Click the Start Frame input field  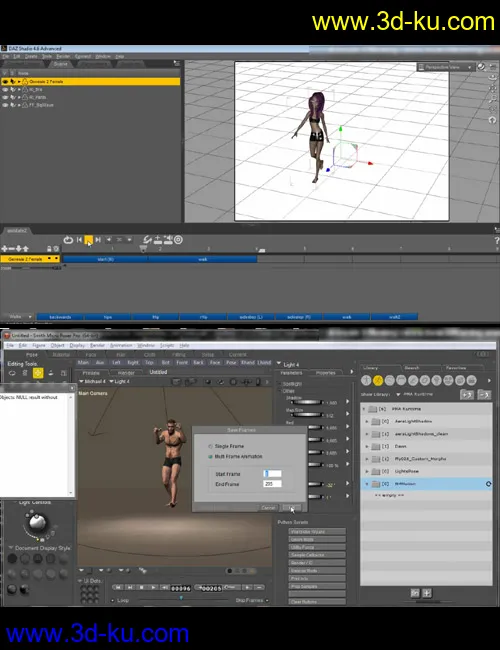click(x=272, y=473)
